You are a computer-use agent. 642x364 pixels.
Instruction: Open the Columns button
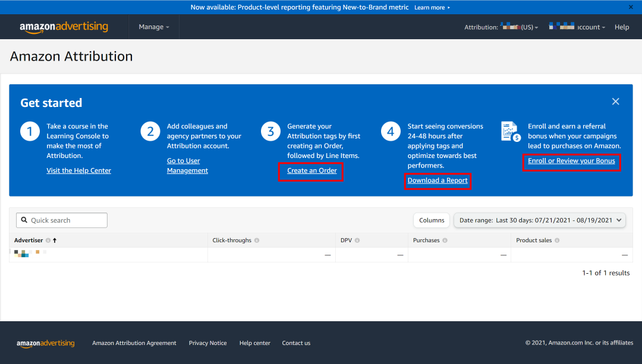click(x=432, y=220)
